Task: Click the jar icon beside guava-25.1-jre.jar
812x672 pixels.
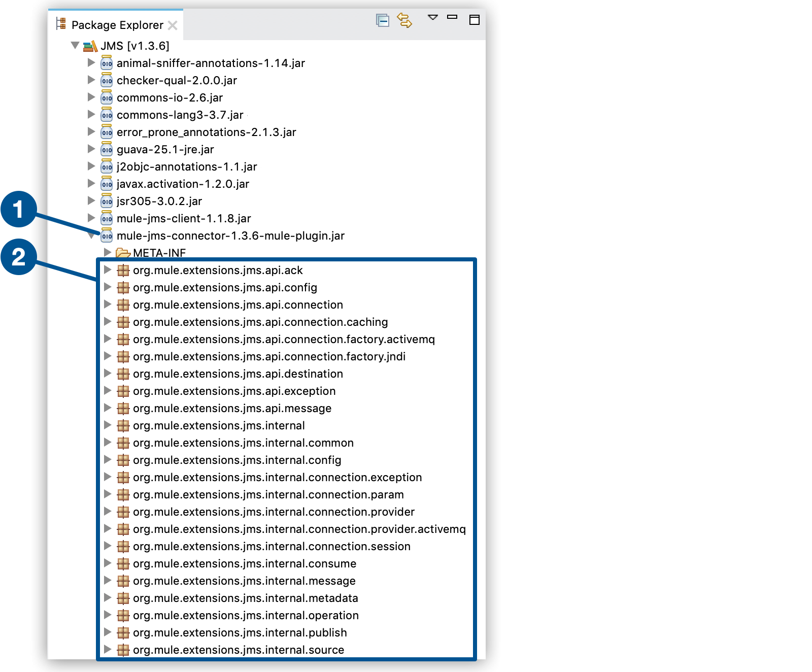Action: pos(106,149)
